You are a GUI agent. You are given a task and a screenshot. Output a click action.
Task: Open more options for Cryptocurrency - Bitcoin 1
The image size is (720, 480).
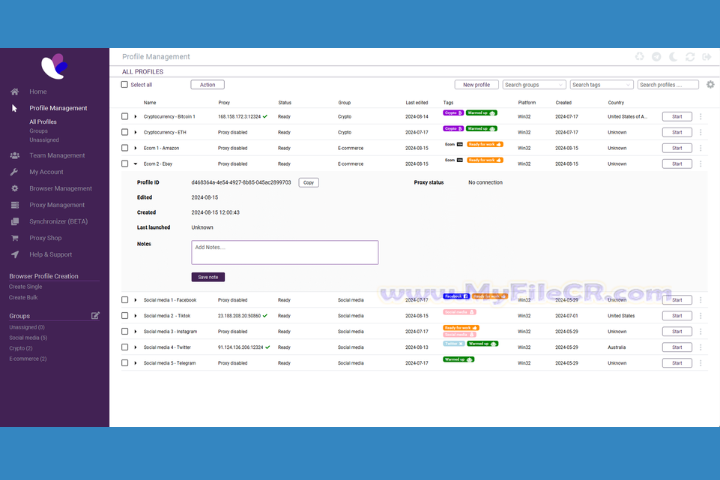pyautogui.click(x=701, y=117)
